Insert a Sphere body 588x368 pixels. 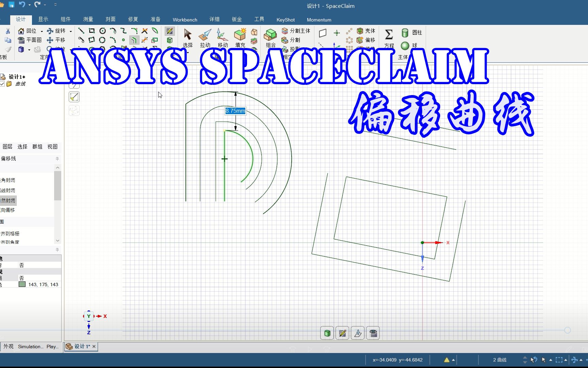409,45
